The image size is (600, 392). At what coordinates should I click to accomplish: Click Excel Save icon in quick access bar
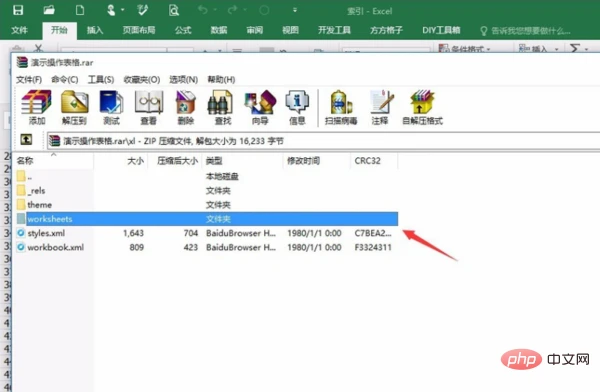point(18,10)
